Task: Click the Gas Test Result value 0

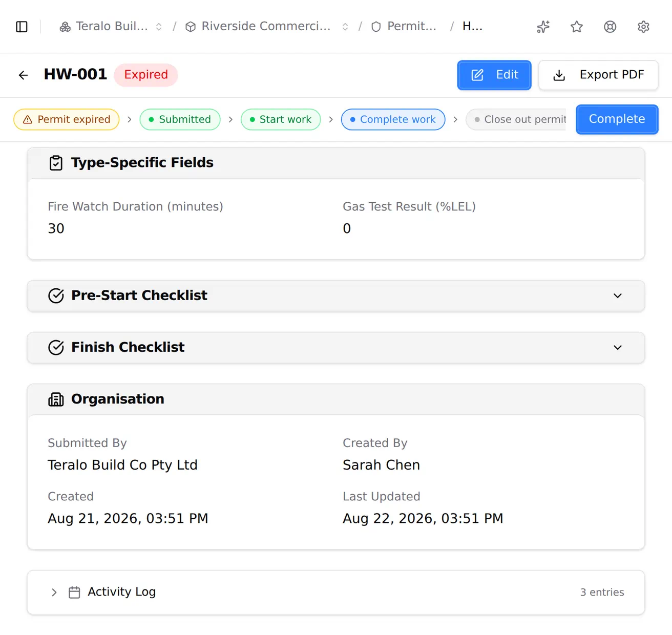Action: pos(347,228)
